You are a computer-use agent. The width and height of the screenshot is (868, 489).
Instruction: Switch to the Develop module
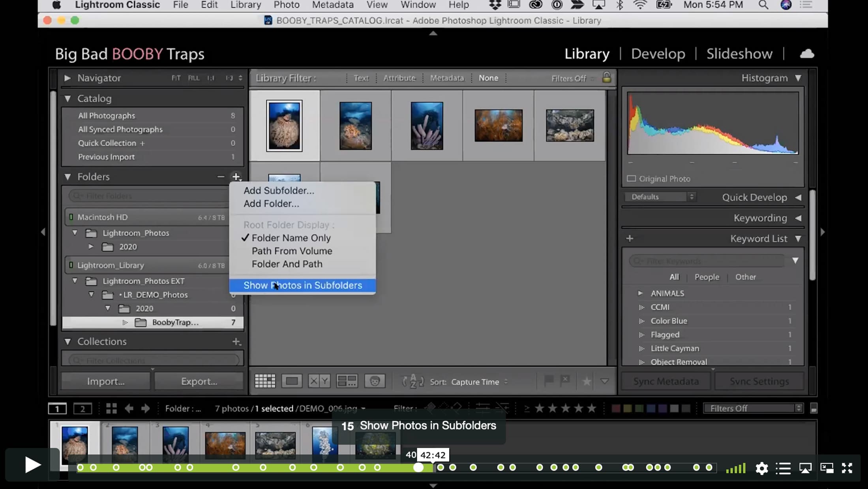point(658,54)
